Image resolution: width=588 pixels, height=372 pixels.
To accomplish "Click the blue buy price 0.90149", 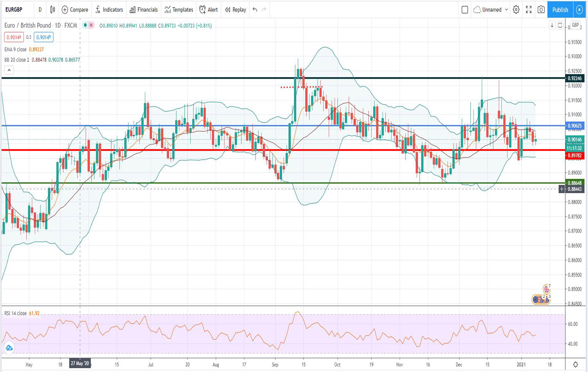I will click(44, 37).
